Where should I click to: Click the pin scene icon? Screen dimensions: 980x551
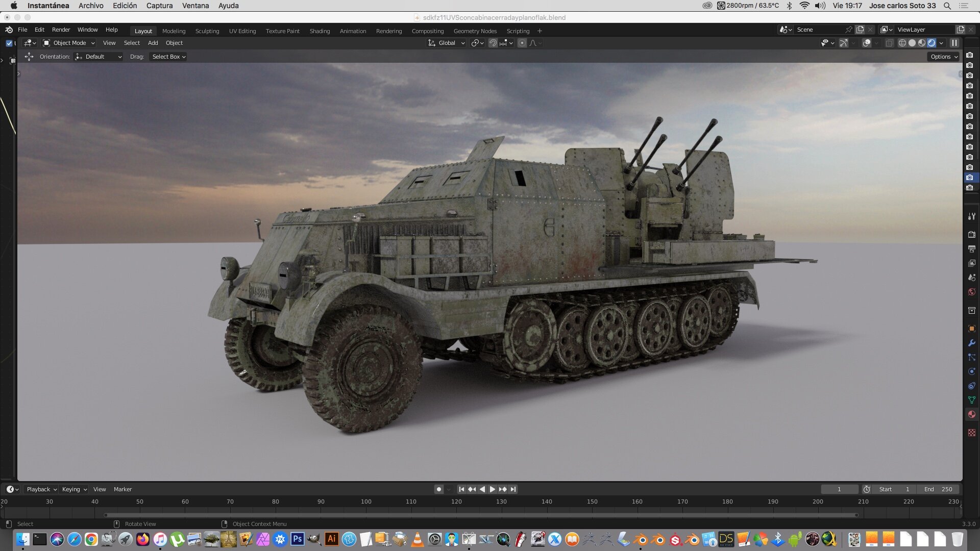(848, 30)
